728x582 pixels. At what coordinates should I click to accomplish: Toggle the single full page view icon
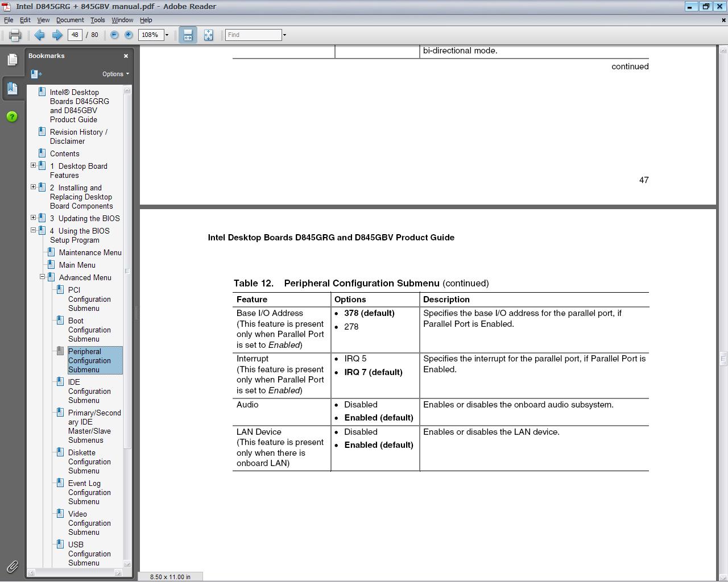coord(208,35)
